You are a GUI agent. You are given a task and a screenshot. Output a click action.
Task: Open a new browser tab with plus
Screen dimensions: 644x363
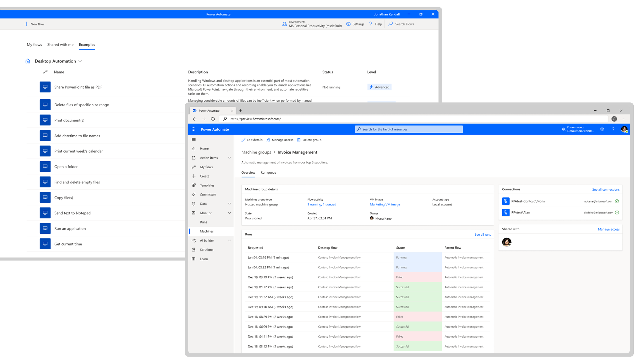click(240, 111)
